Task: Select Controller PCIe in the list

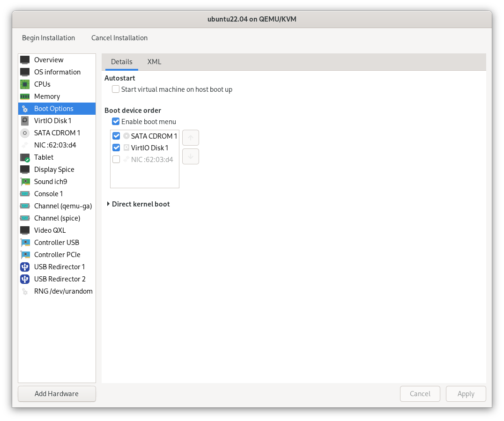Action: pos(57,255)
